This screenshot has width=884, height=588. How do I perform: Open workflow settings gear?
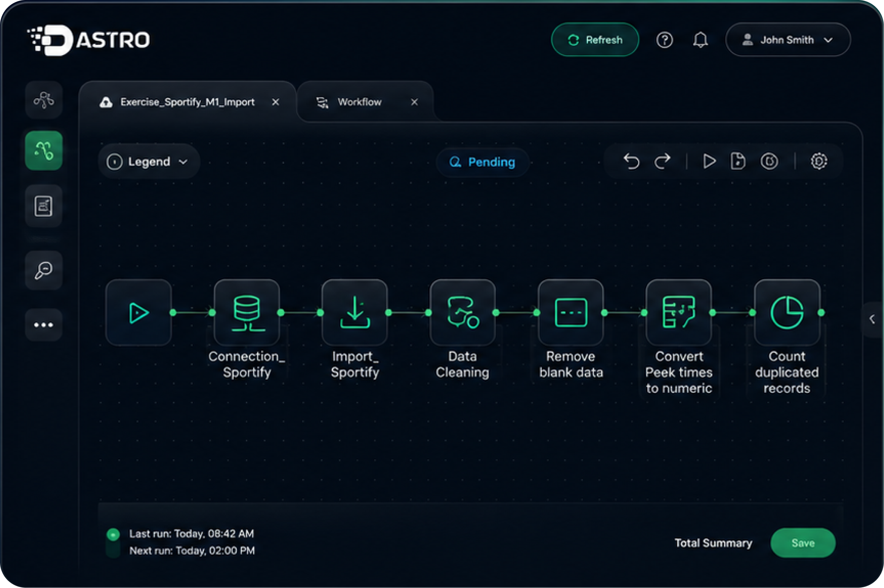[819, 161]
